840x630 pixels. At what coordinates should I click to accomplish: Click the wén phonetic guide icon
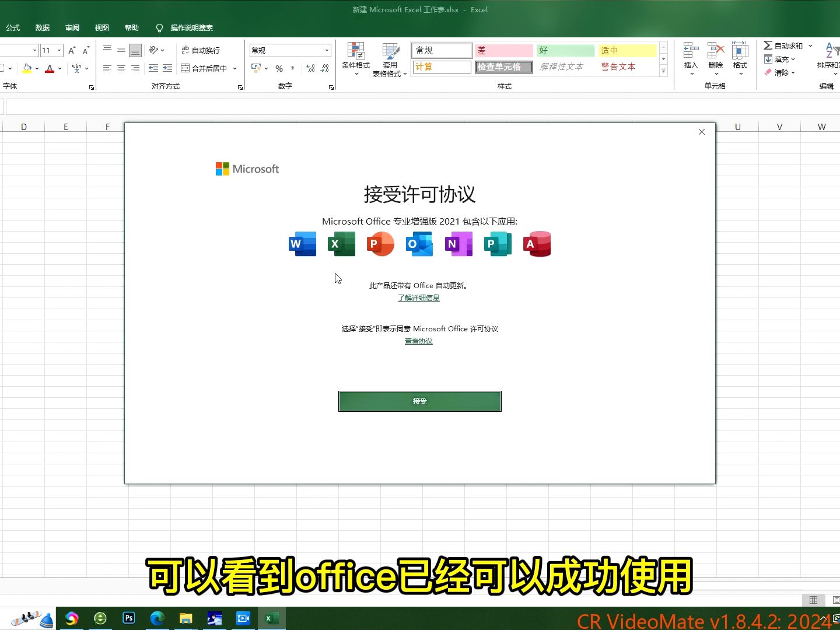[76, 68]
